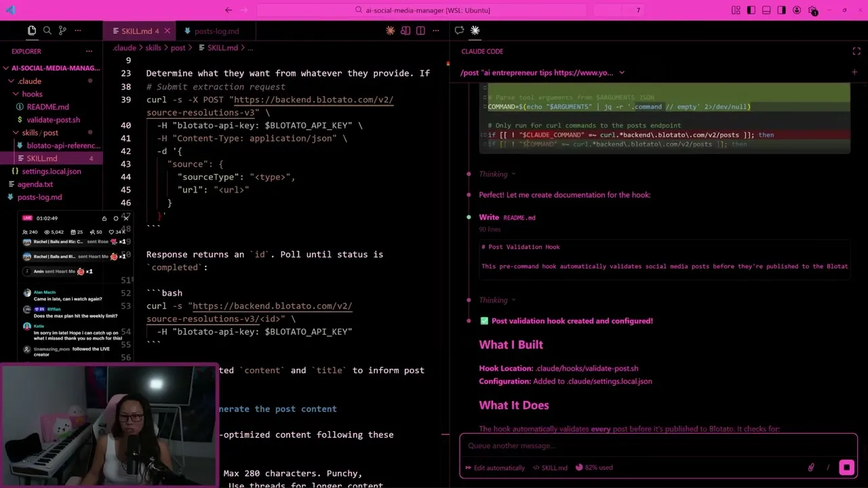868x488 pixels.
Task: Toggle the secondary side bar
Action: coord(782,10)
